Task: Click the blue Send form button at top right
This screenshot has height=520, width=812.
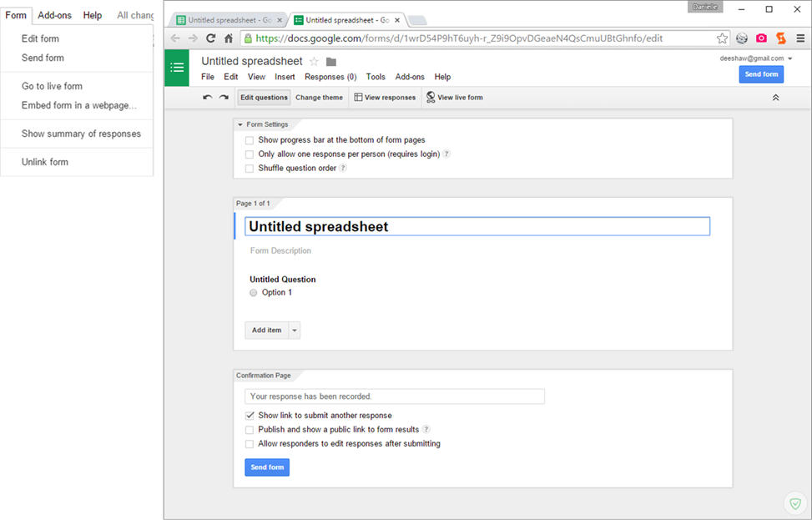Action: click(761, 74)
